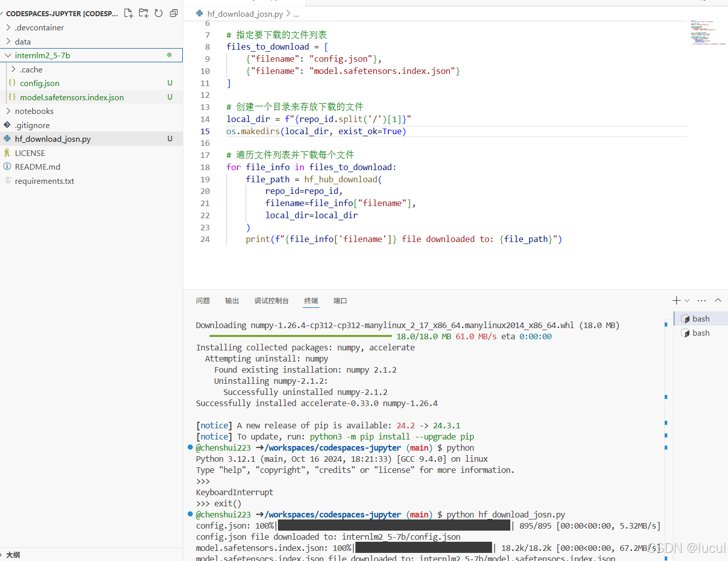Click the blue command marker by python hf_download_josn.py
This screenshot has height=561, width=728.
(190, 514)
